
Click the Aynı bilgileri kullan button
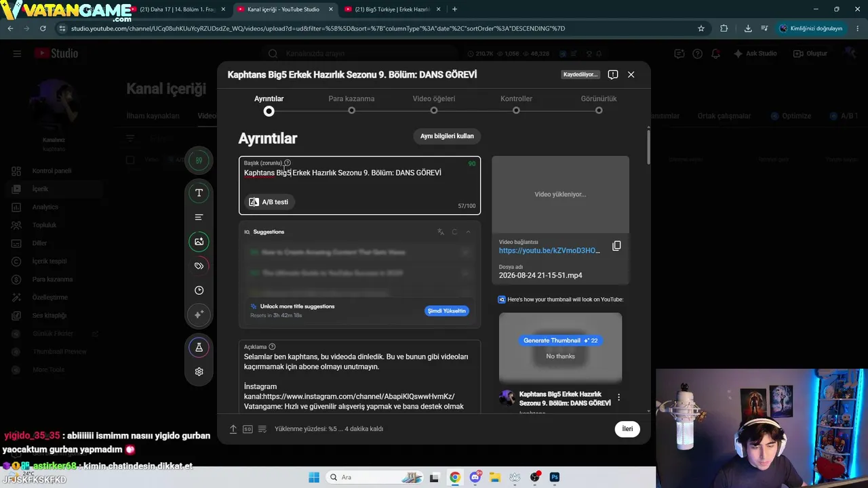coord(447,136)
